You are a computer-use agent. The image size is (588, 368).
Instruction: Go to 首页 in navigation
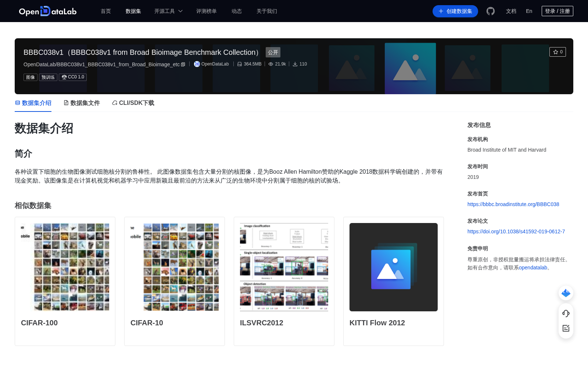[x=106, y=11]
